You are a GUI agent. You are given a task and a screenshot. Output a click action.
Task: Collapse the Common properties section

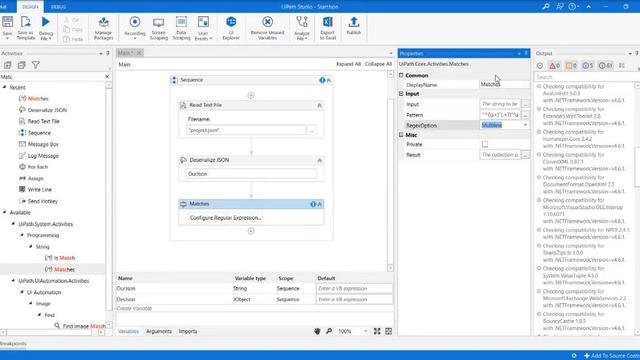pyautogui.click(x=401, y=76)
